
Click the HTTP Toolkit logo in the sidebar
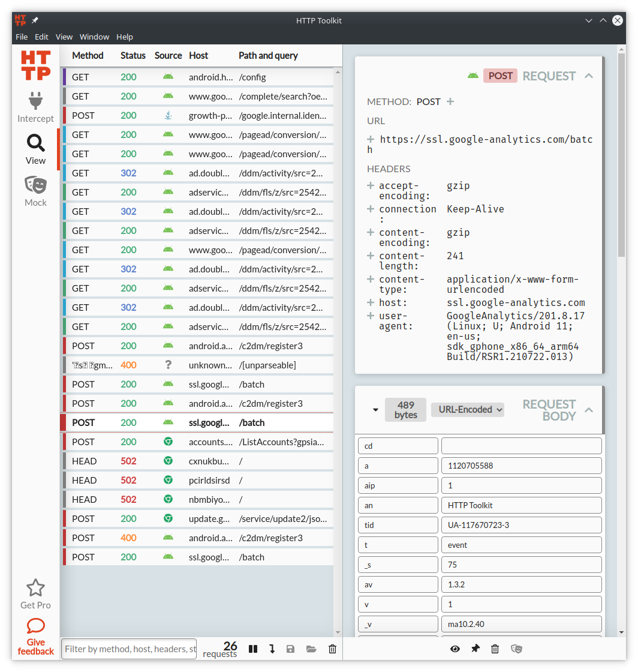click(36, 65)
